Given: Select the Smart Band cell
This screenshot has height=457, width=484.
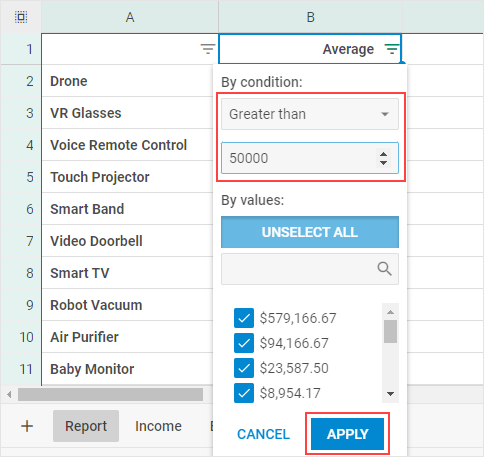Looking at the screenshot, I should [x=127, y=209].
